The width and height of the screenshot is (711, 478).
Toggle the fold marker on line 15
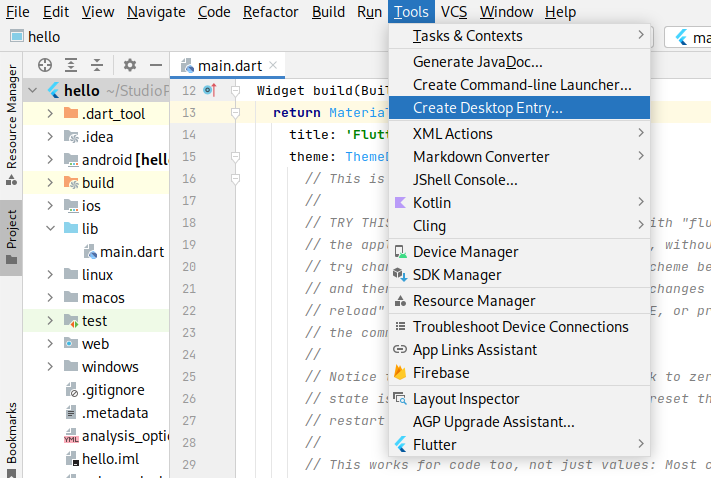click(235, 157)
